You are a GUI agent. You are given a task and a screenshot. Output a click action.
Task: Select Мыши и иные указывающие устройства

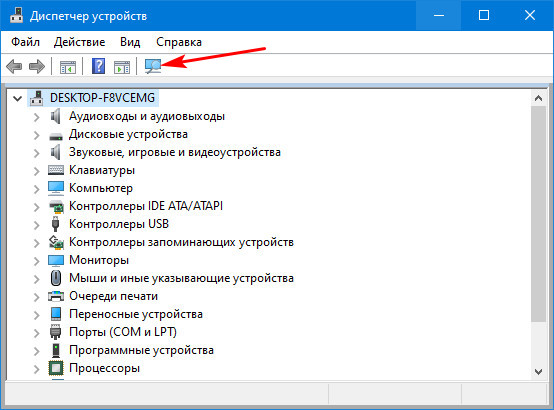tap(181, 278)
